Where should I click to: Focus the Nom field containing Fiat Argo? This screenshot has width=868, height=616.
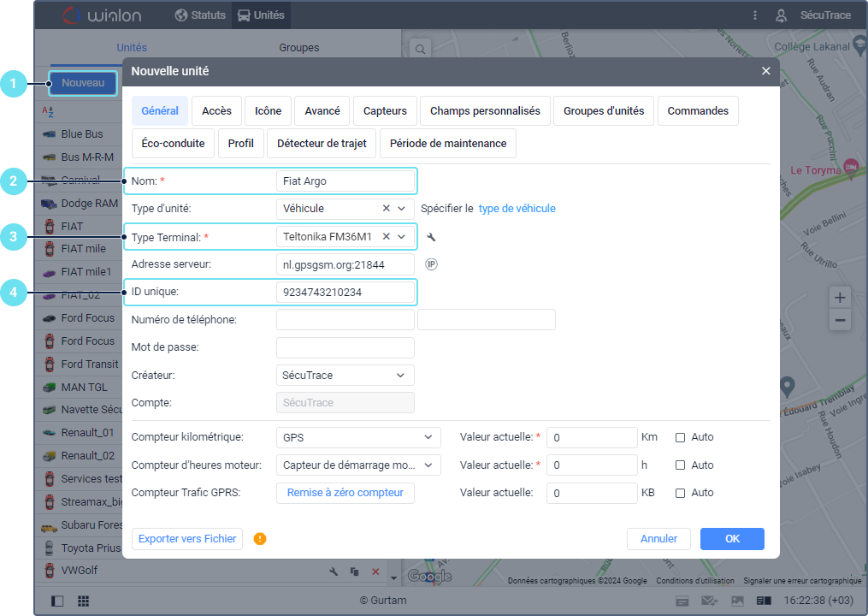pyautogui.click(x=345, y=181)
